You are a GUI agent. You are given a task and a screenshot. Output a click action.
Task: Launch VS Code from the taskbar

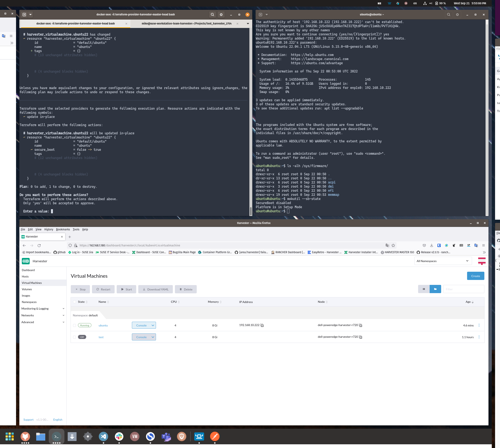103,436
